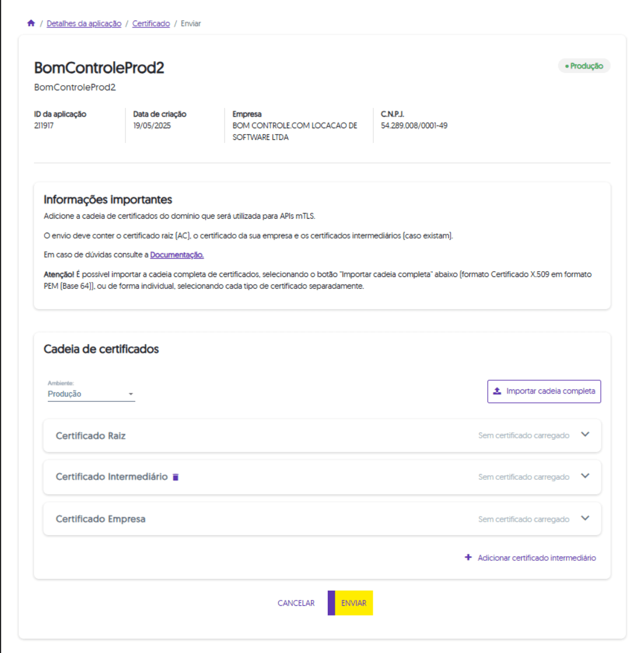The width and height of the screenshot is (644, 653).
Task: Open the Detalhes da aplicação breadcrumb
Action: point(84,24)
